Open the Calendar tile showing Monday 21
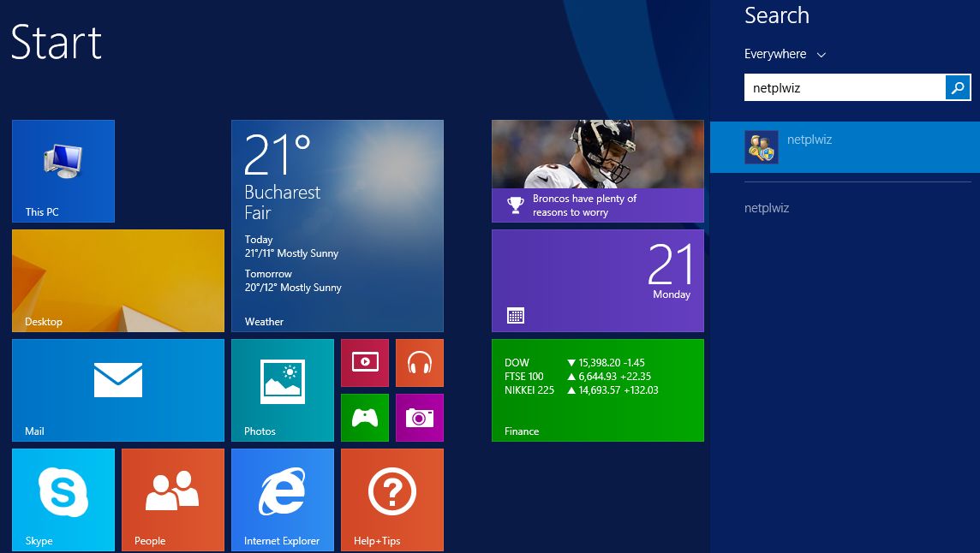The height and width of the screenshot is (553, 980). (597, 281)
